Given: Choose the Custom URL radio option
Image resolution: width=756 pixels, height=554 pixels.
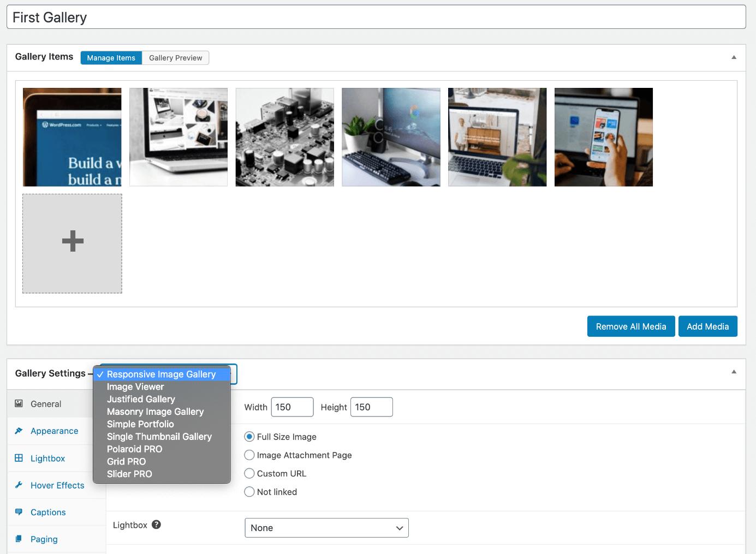Looking at the screenshot, I should (249, 473).
